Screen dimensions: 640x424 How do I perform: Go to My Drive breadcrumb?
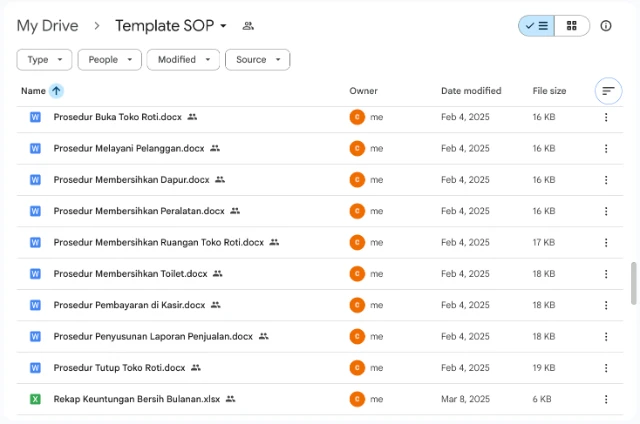(x=48, y=26)
